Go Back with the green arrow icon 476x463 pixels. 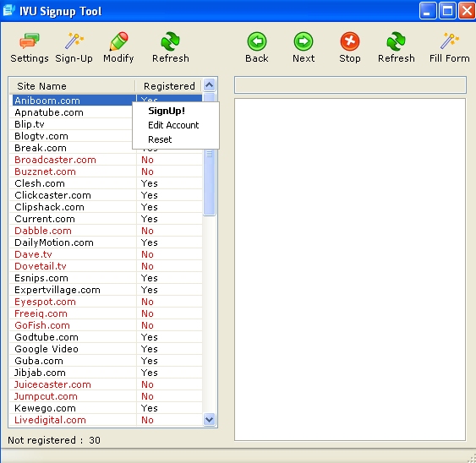click(257, 41)
